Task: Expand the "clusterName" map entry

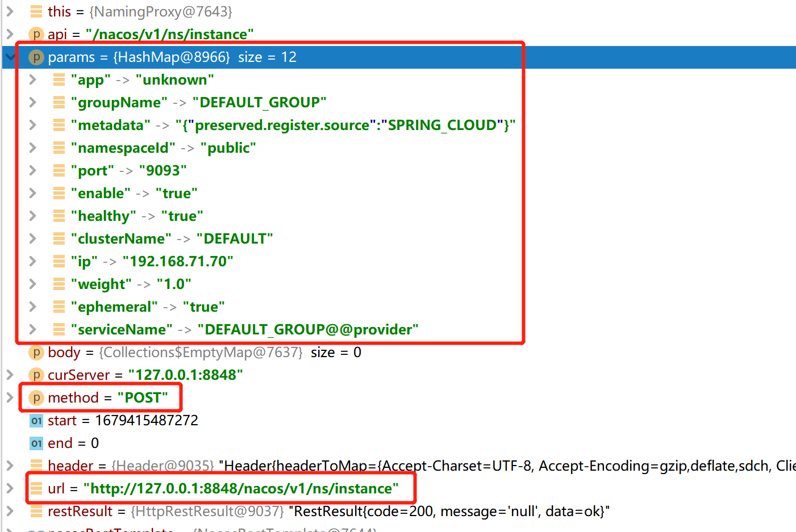Action: tap(32, 238)
